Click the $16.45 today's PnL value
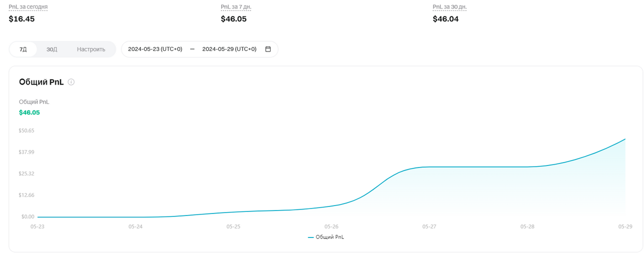This screenshot has width=644, height=254. click(21, 19)
